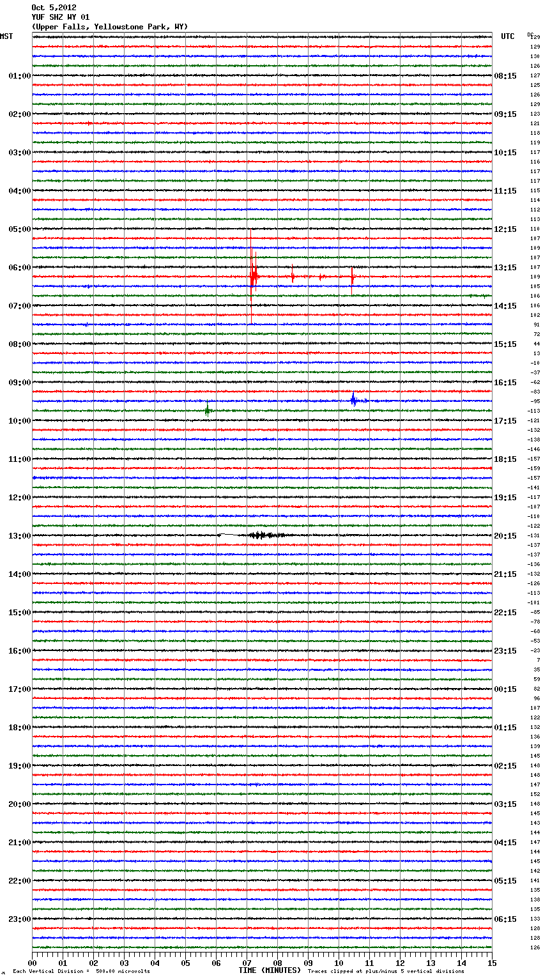Click 'Each Vertical Division = 500.00 microvolts' note

[81, 971]
